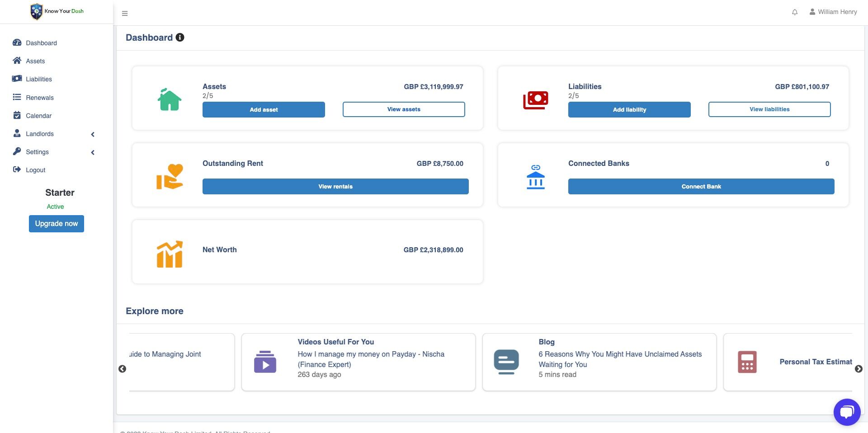Click the 5 mins read text
This screenshot has width=868, height=433.
pos(557,375)
